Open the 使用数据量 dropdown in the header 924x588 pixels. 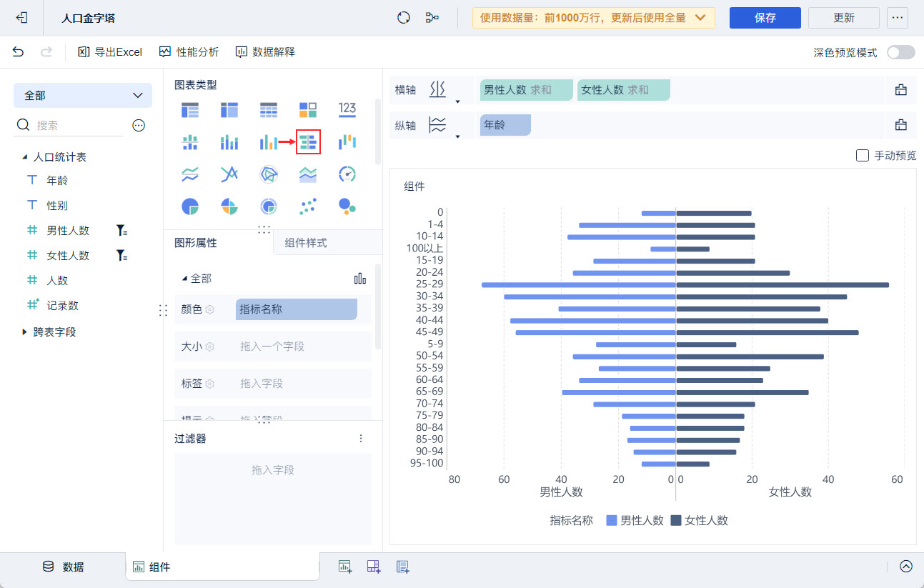tap(594, 18)
